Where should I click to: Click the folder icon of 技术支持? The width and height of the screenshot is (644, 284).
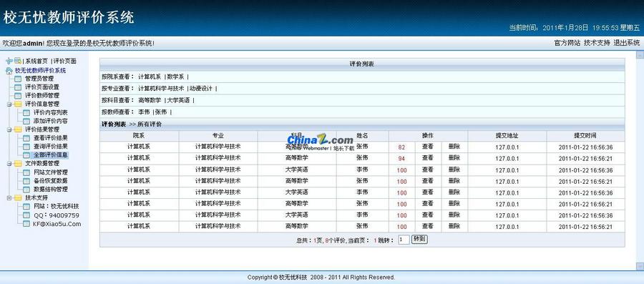(18, 198)
